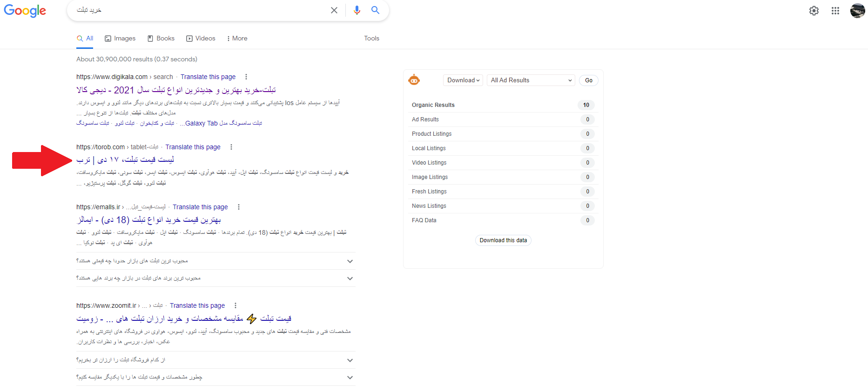Open the All Ad Results dropdown

pos(531,80)
